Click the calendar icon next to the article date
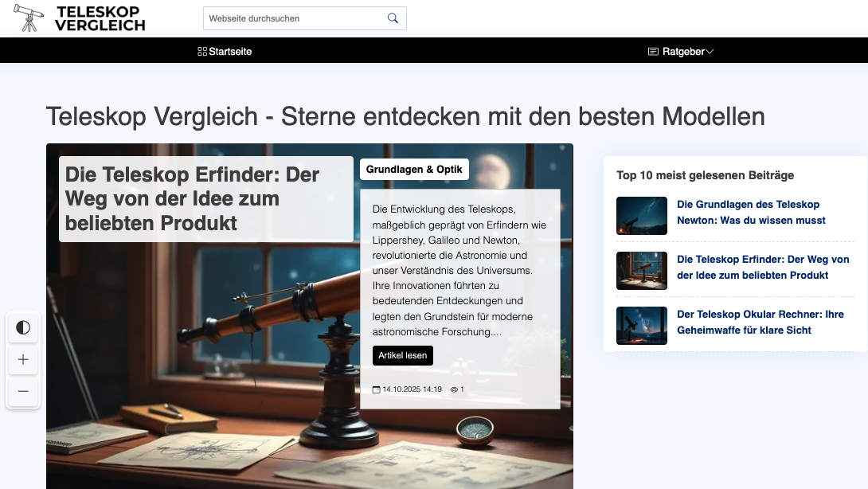This screenshot has width=868, height=489. pos(375,389)
